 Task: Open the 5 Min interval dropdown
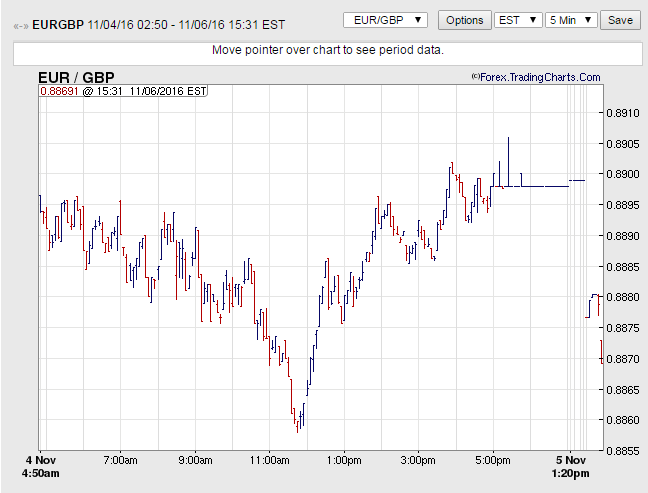coord(571,20)
